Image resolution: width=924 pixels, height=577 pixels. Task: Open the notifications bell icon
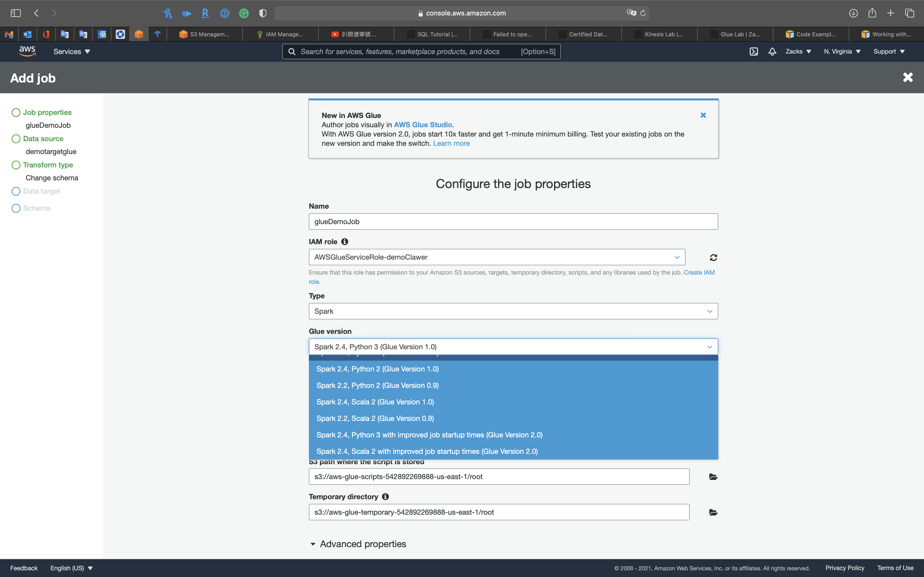pos(772,52)
